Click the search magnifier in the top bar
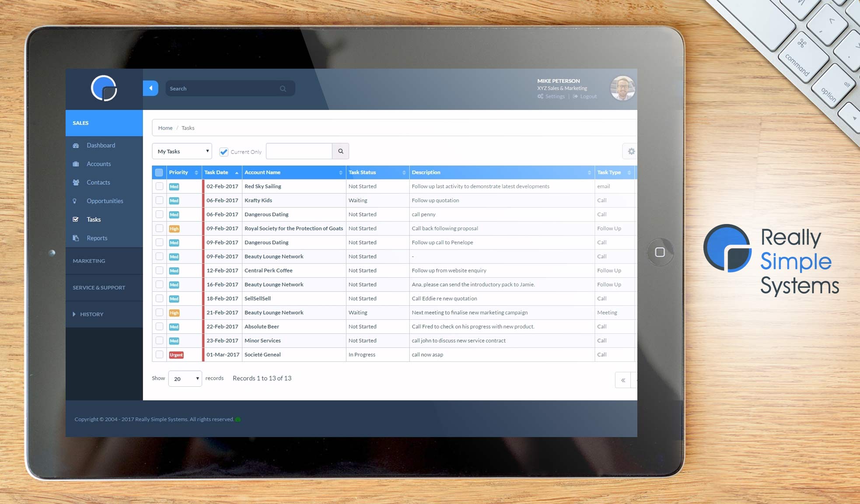This screenshot has width=860, height=504. click(283, 88)
